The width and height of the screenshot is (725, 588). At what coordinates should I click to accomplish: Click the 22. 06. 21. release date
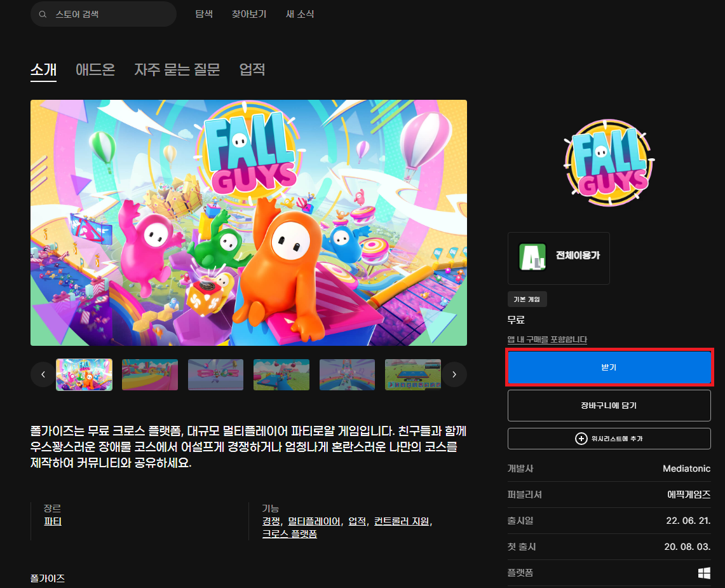688,521
